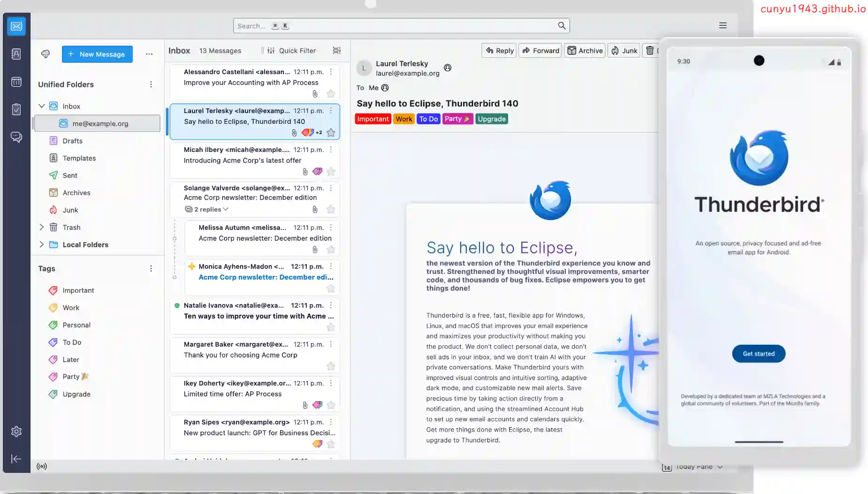Open the Tasks space icon
This screenshot has height=494, width=868.
pyautogui.click(x=16, y=109)
